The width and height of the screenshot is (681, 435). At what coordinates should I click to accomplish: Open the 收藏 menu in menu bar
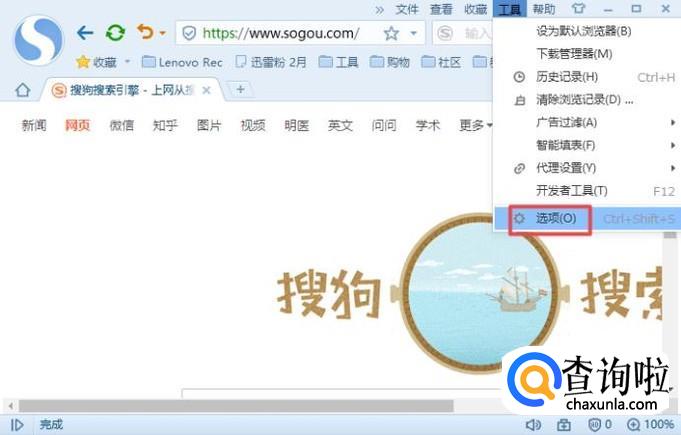click(475, 9)
